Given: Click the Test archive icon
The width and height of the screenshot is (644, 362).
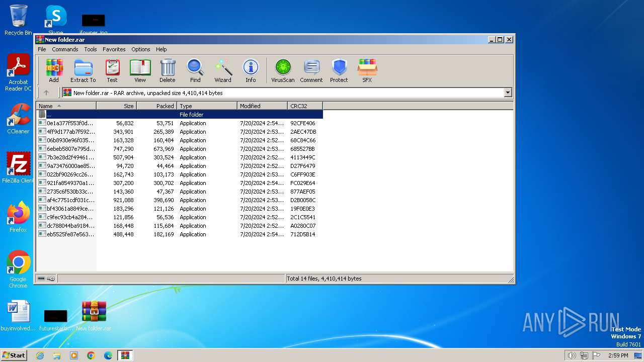Looking at the screenshot, I should (x=112, y=70).
